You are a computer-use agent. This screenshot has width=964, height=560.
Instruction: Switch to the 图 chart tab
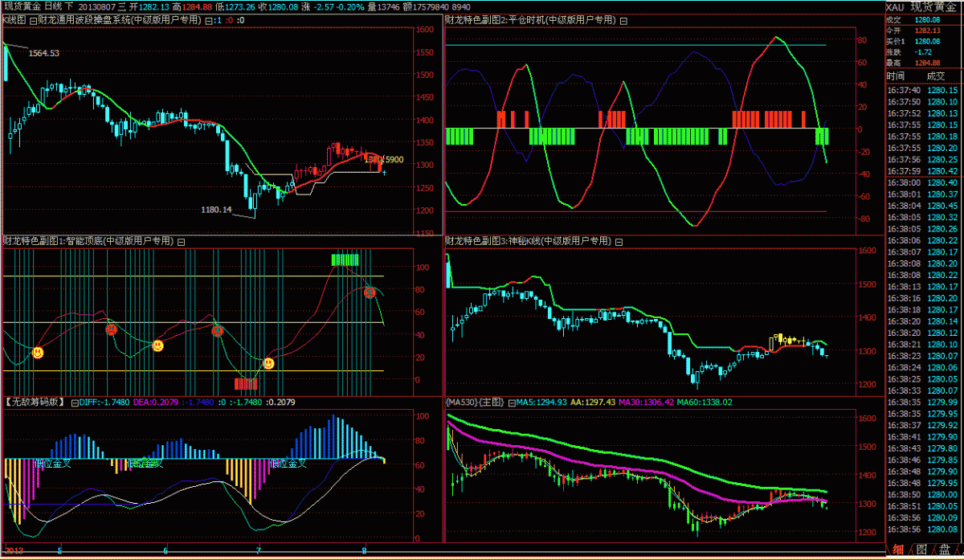coord(921,550)
